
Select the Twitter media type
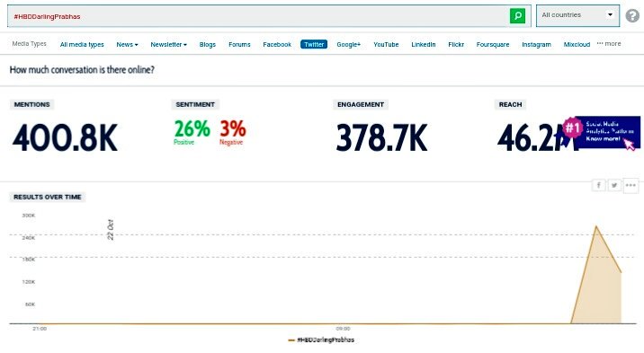point(314,44)
